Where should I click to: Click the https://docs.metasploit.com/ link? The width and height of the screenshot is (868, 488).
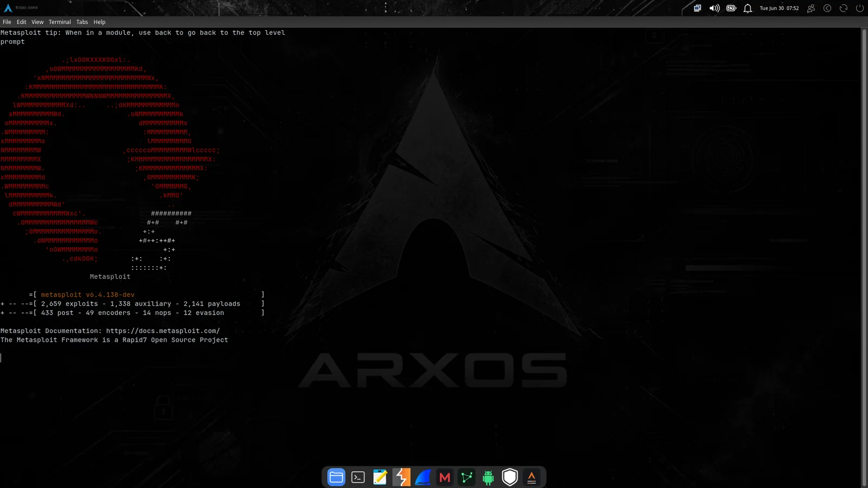click(163, 331)
